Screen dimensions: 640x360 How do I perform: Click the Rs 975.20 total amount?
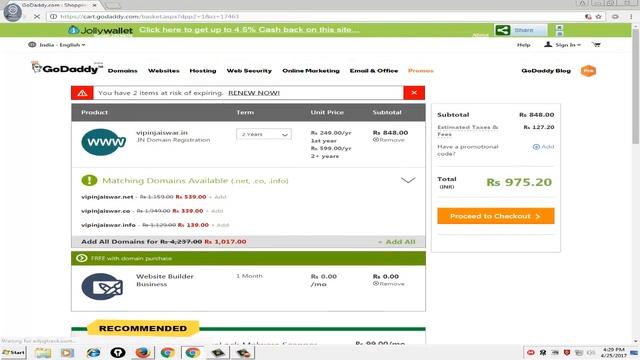click(519, 182)
